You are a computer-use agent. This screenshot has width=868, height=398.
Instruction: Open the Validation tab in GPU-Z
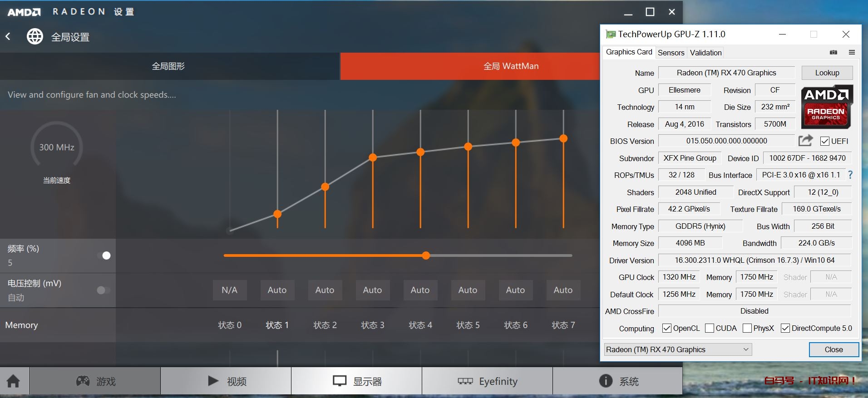coord(705,53)
